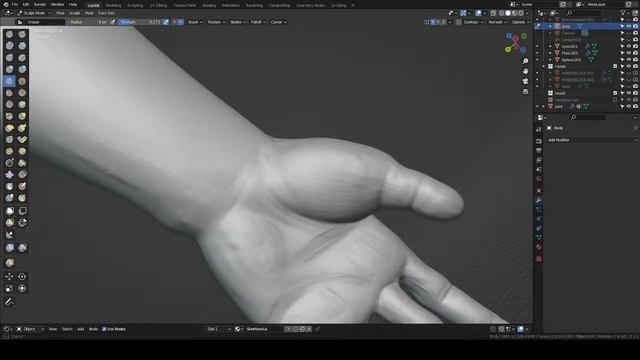
Task: Open the Texture settings dropdown
Action: [216, 22]
